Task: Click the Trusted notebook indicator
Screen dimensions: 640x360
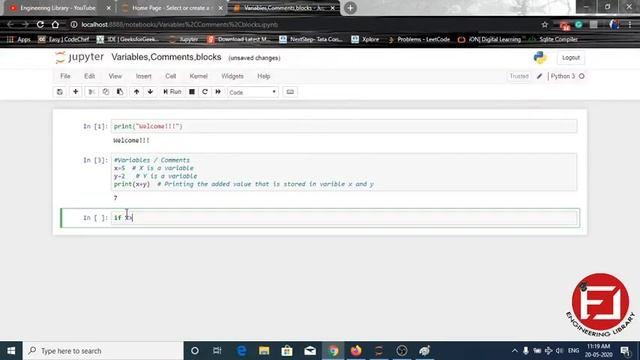Action: (519, 76)
